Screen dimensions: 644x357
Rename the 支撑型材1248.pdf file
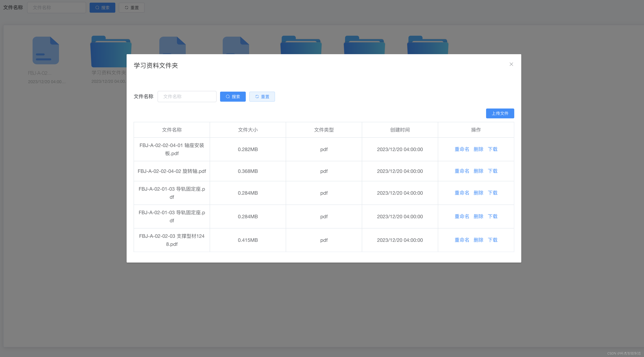click(462, 240)
